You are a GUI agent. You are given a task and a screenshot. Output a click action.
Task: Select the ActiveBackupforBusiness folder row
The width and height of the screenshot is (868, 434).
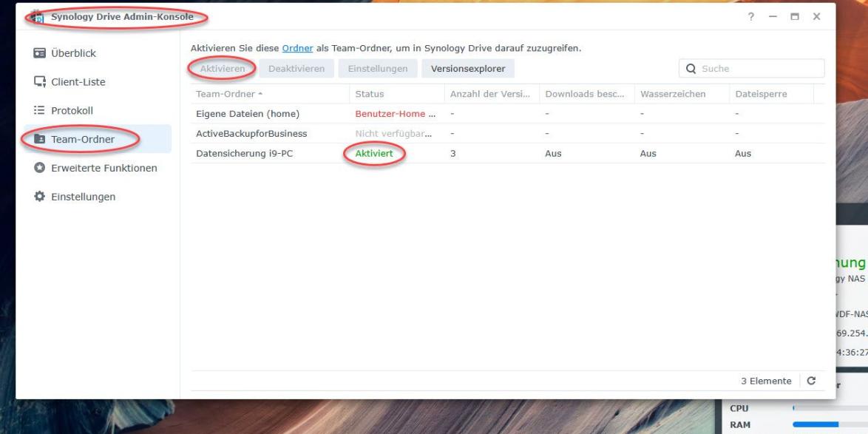[x=251, y=134]
